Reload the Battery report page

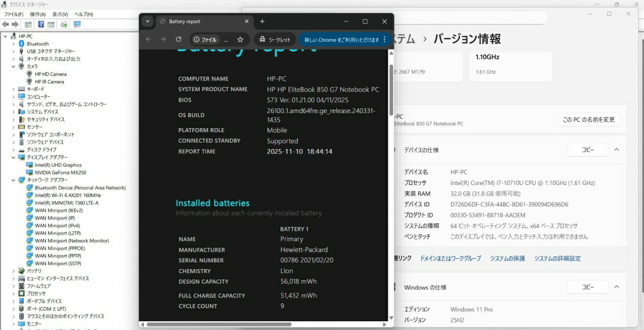[x=178, y=39]
